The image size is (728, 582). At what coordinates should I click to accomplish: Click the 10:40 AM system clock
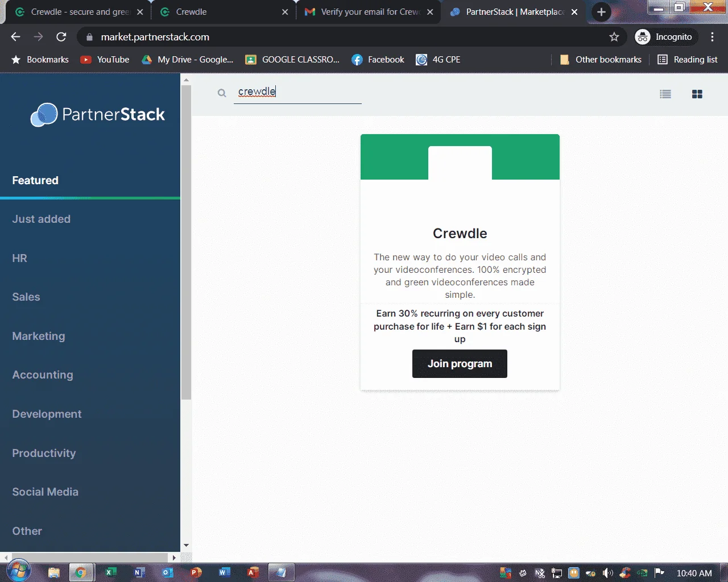click(x=694, y=573)
